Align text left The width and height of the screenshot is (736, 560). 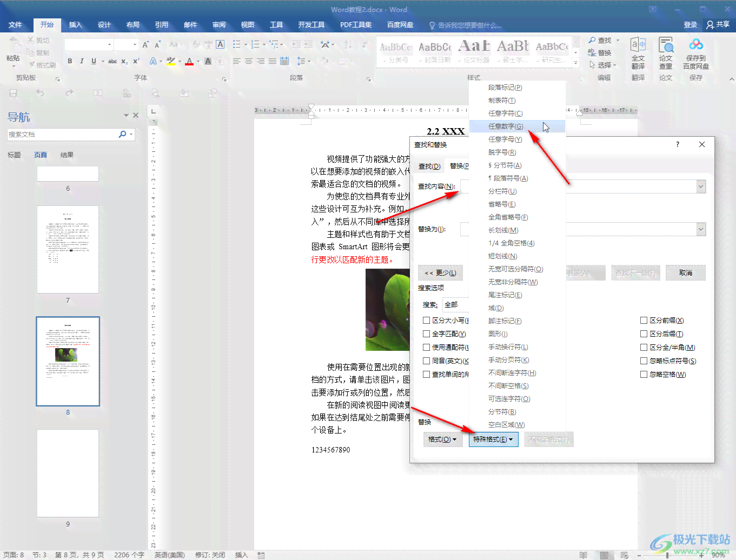(237, 61)
